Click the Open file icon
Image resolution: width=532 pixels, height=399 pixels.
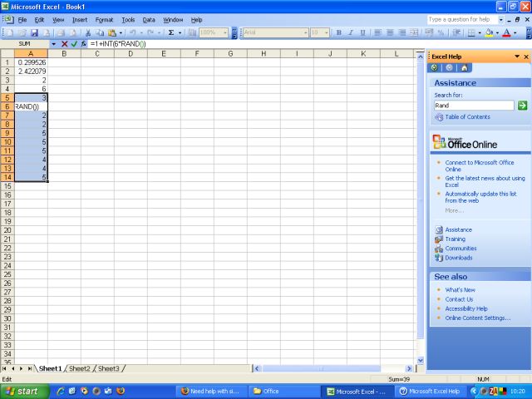[22, 32]
